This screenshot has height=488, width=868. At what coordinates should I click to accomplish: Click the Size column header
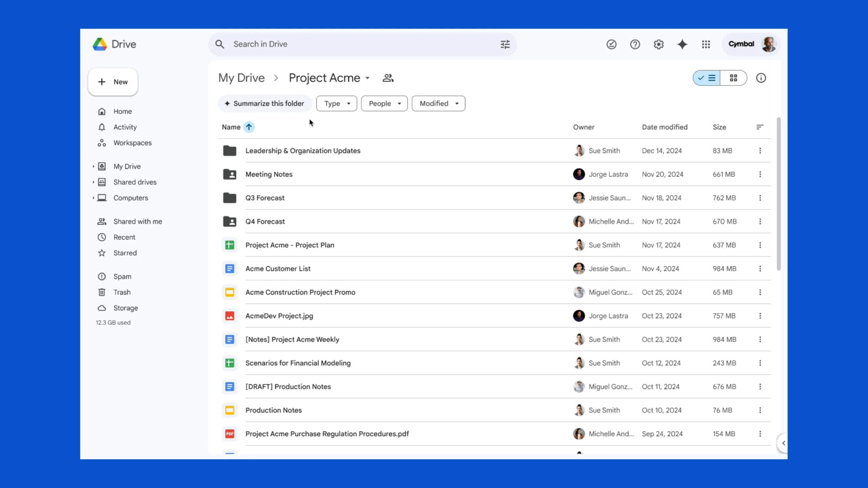click(x=719, y=127)
